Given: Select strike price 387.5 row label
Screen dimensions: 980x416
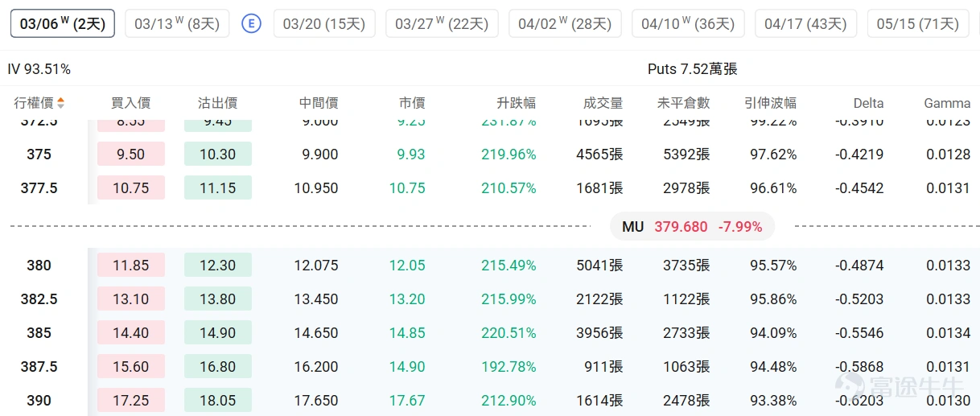Looking at the screenshot, I should 39,367.
